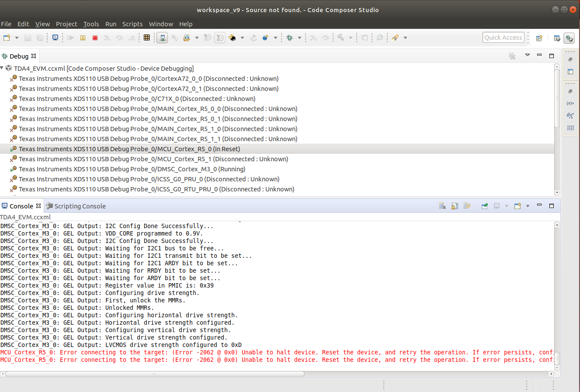Click the Open Console icon
This screenshot has width=580, height=392.
point(517,206)
